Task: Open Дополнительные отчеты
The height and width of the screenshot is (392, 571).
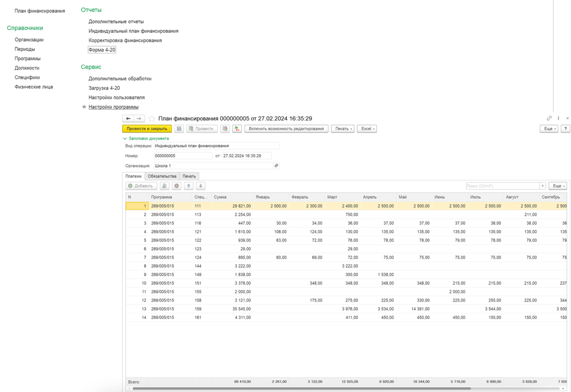Action: pos(116,22)
